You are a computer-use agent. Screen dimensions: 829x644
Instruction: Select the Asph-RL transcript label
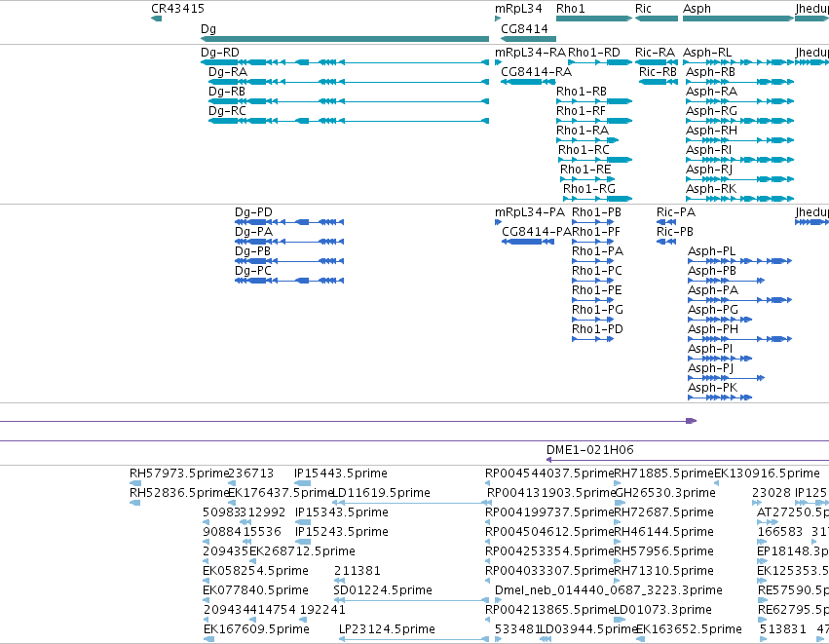tap(707, 53)
